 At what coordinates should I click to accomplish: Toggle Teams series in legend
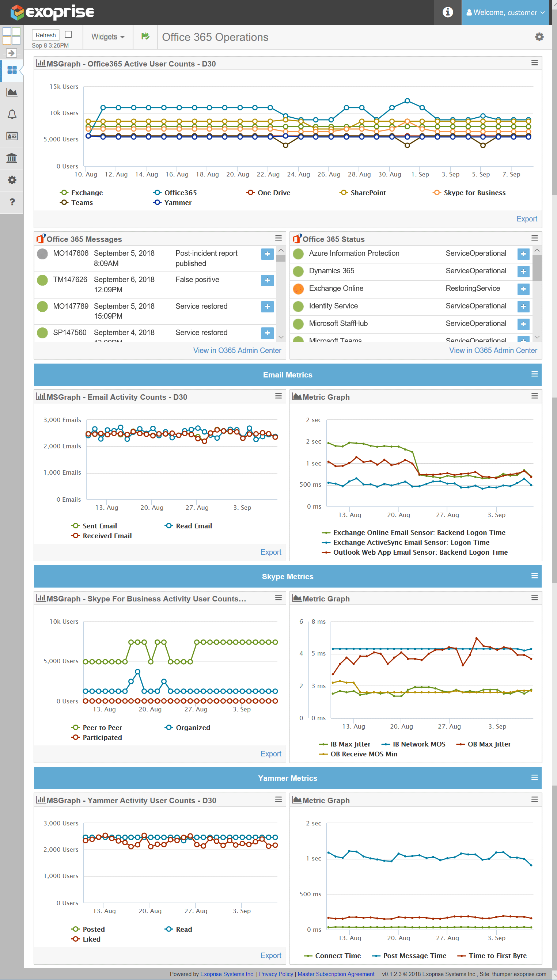(76, 203)
